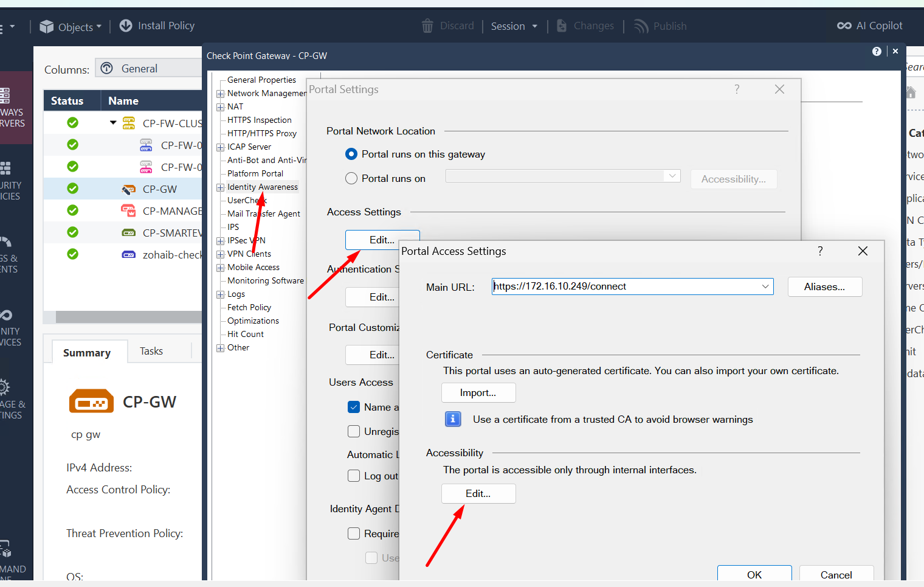This screenshot has width=924, height=587.
Task: Select the Hit Count tree item
Action: (x=246, y=334)
